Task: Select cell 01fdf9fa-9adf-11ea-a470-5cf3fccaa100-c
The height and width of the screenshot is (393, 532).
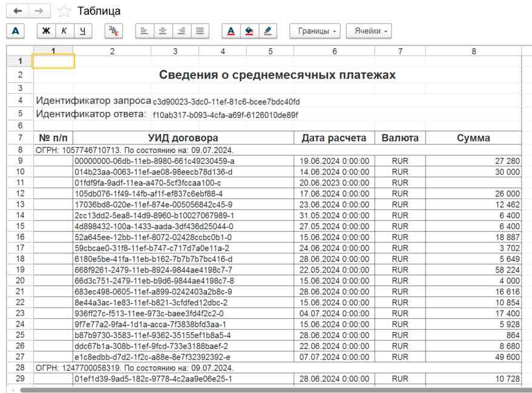Action: point(183,183)
